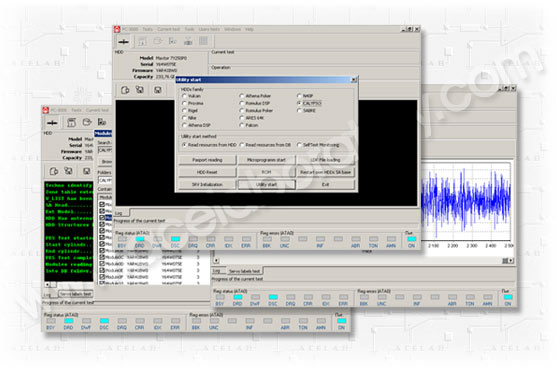Image resolution: width=556 pixels, height=370 pixels.
Task: Click the floppy disk icon above the green log
Action: pyautogui.click(x=87, y=171)
